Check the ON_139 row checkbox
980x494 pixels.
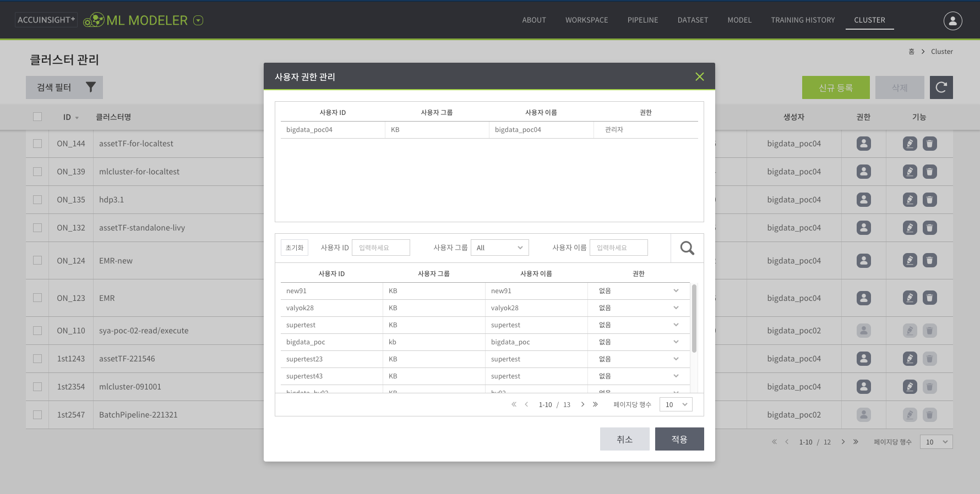(37, 172)
